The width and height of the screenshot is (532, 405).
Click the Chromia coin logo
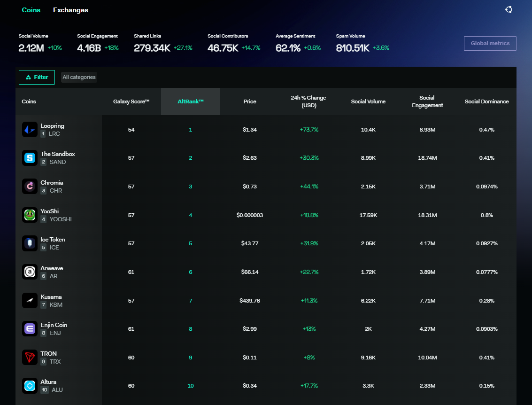[30, 187]
